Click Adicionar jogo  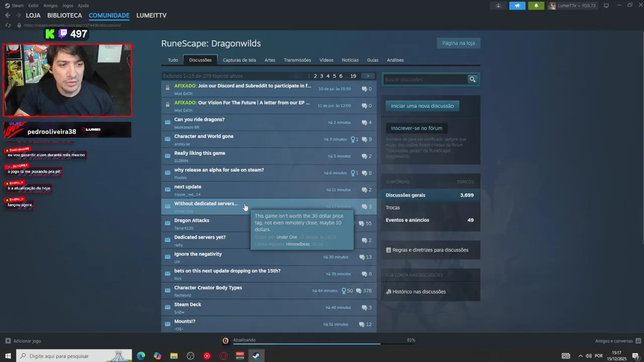pyautogui.click(x=23, y=341)
